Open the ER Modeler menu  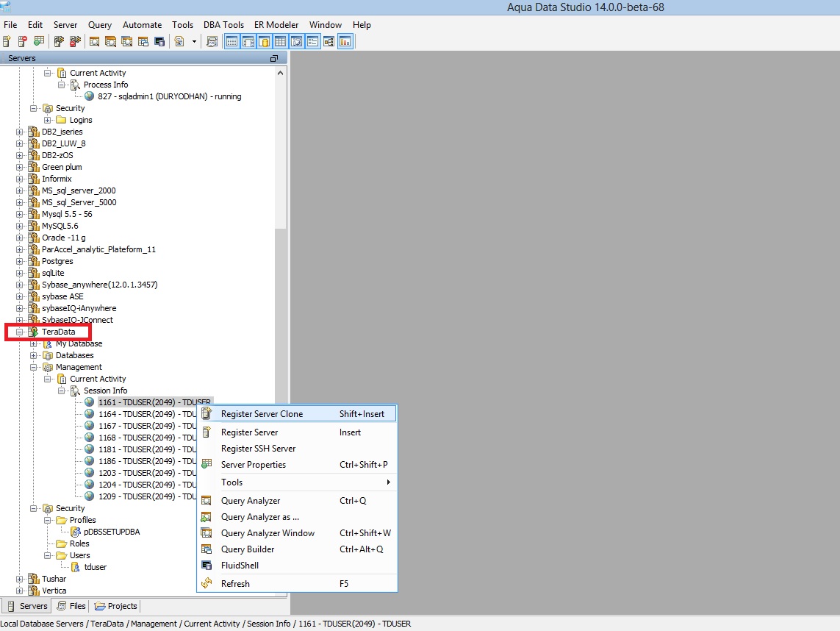point(276,25)
